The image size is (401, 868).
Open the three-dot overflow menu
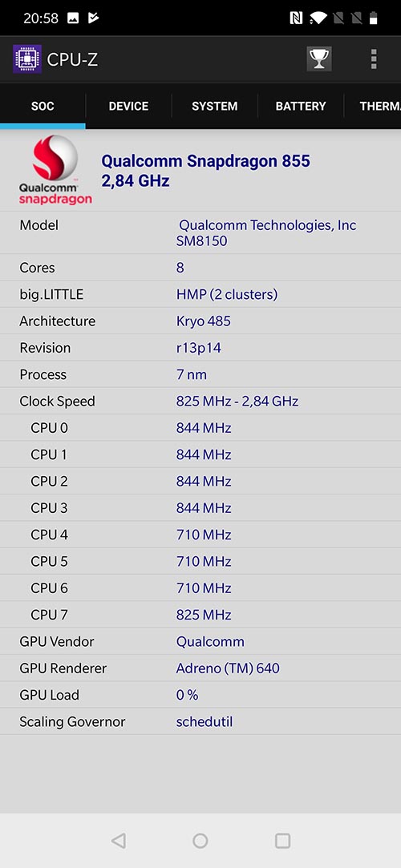tap(374, 59)
